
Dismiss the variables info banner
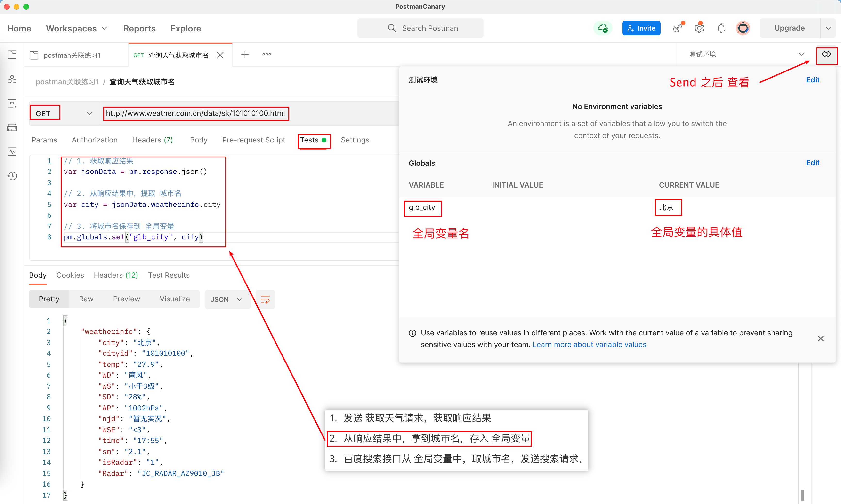[821, 339]
